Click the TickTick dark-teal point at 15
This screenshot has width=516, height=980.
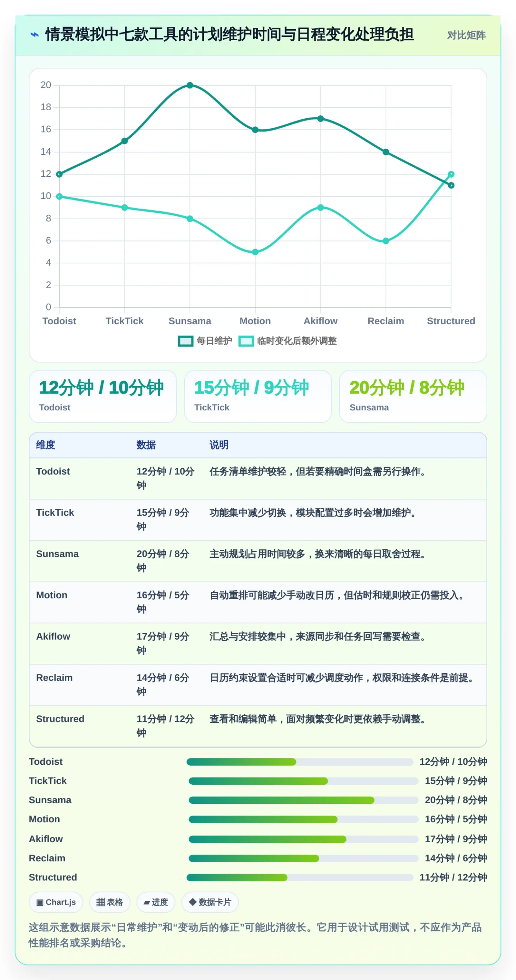(x=124, y=141)
